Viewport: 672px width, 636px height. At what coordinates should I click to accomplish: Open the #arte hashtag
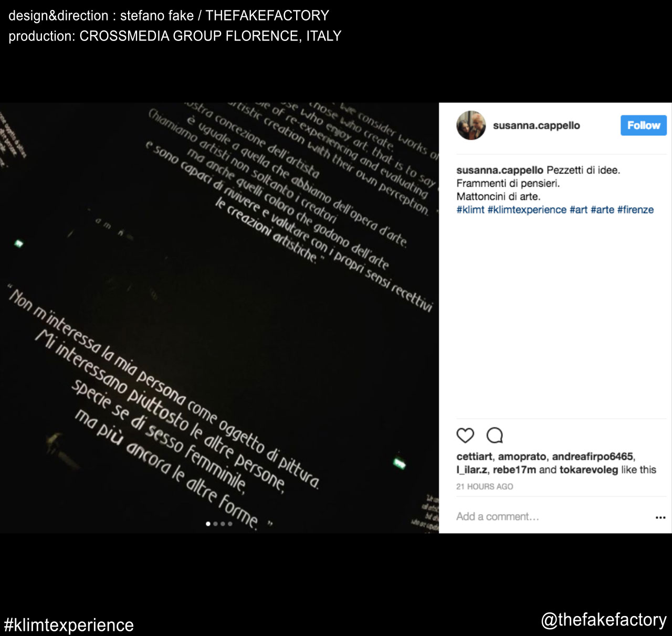(x=602, y=210)
